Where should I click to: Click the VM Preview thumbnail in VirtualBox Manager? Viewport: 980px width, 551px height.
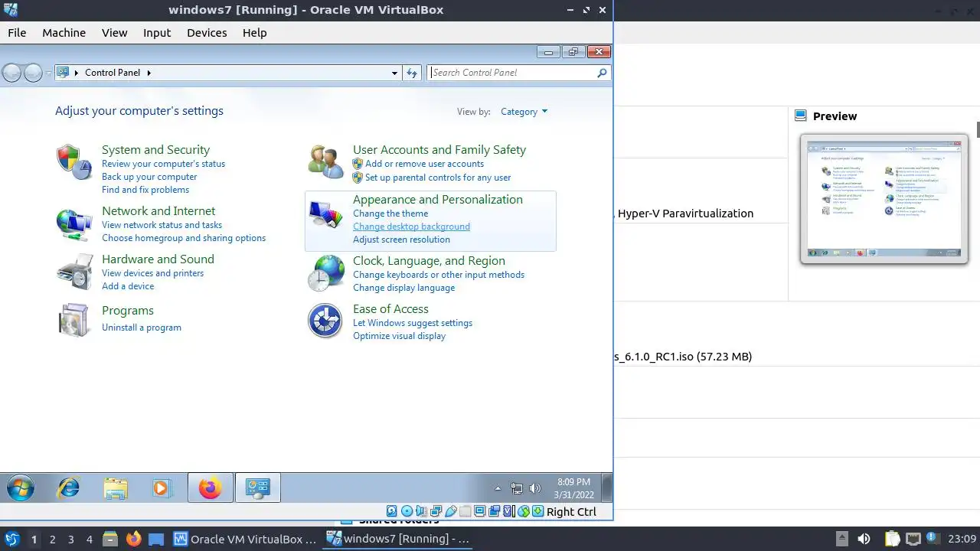click(x=884, y=199)
